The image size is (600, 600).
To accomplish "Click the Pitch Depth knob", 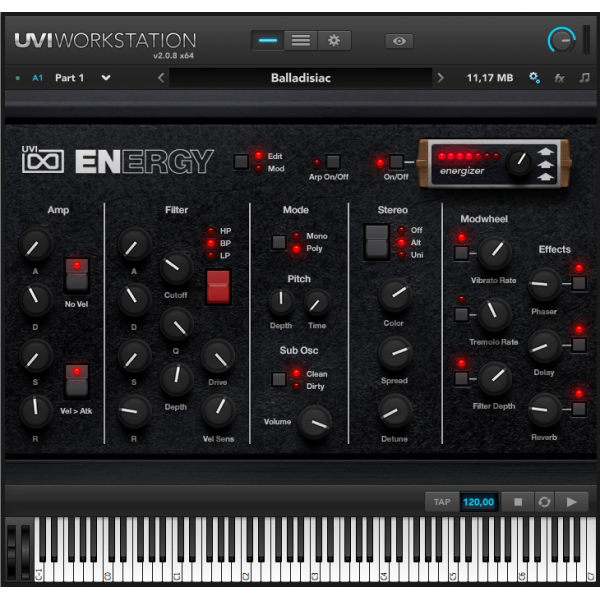I will point(280,302).
